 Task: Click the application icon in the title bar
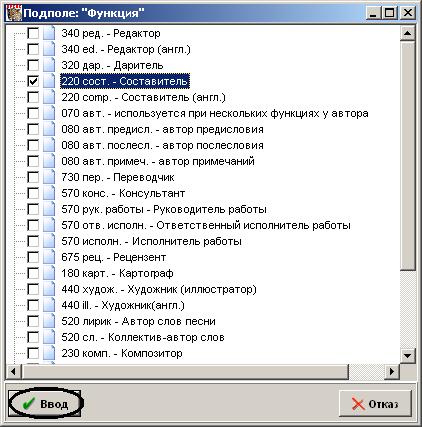[x=14, y=13]
